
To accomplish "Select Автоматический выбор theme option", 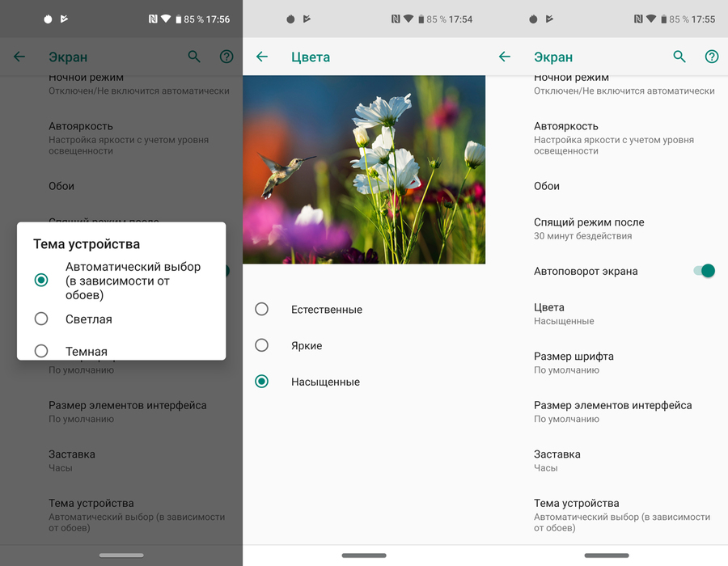I will pyautogui.click(x=121, y=281).
